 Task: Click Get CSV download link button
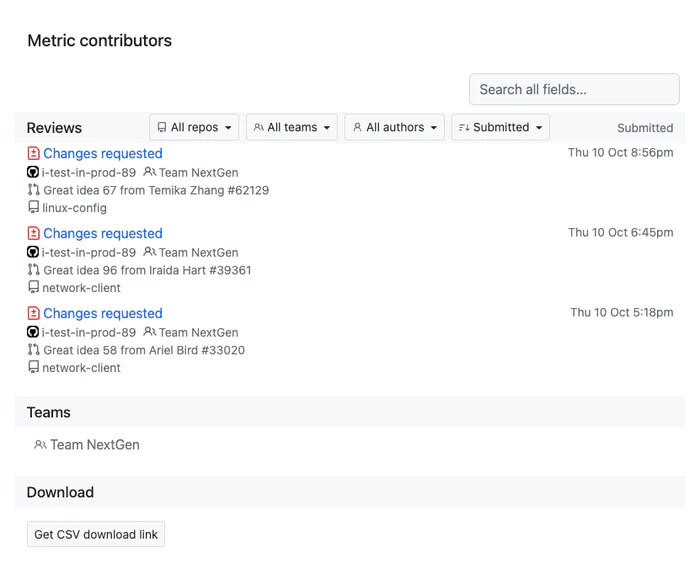pyautogui.click(x=96, y=534)
